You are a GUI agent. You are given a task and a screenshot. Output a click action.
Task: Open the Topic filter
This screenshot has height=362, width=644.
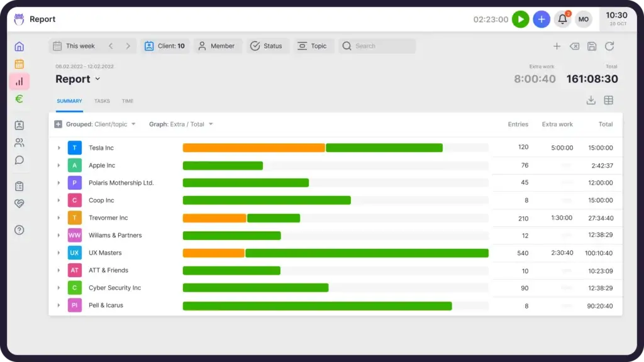tap(313, 46)
